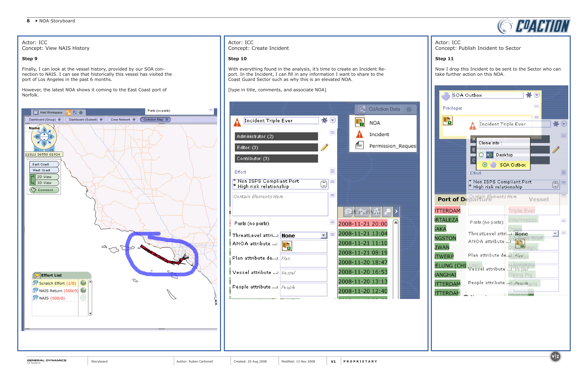Jump to West Coast map view
The height and width of the screenshot is (380, 588).
pos(44,170)
